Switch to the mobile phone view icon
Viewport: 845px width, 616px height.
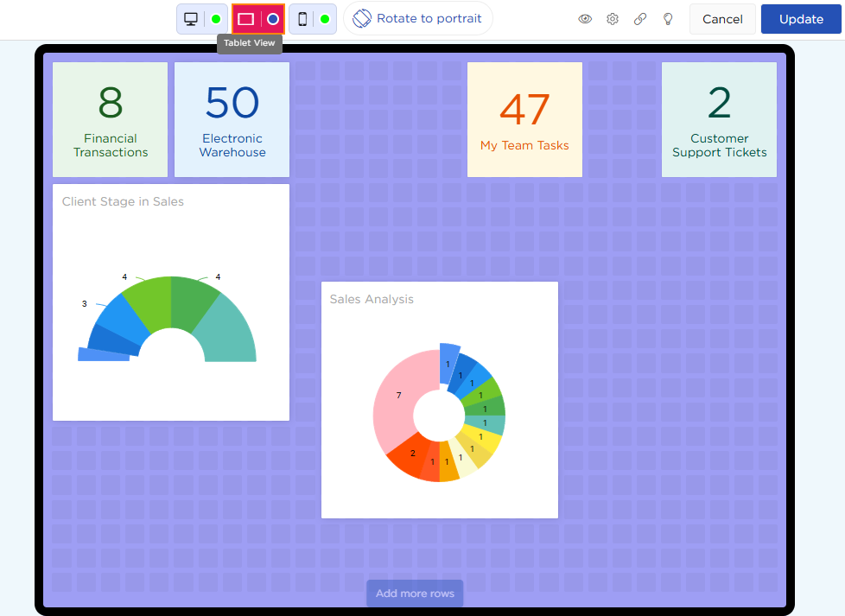302,19
